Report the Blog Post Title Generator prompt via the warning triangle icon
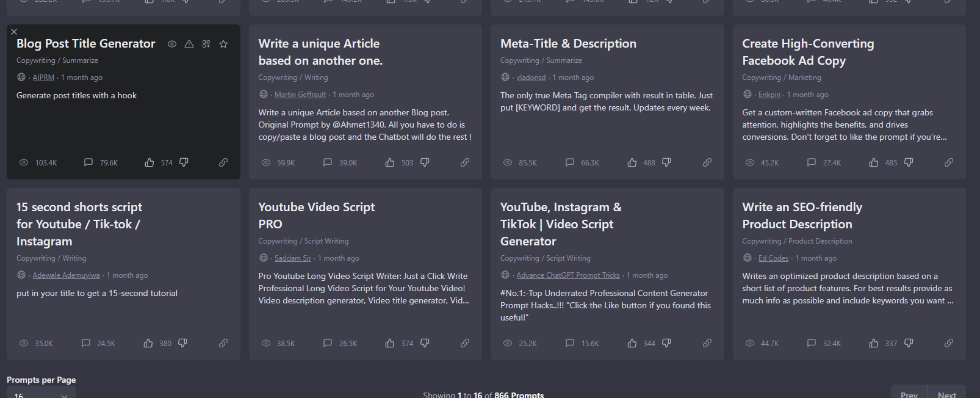This screenshot has height=398, width=980. [189, 44]
